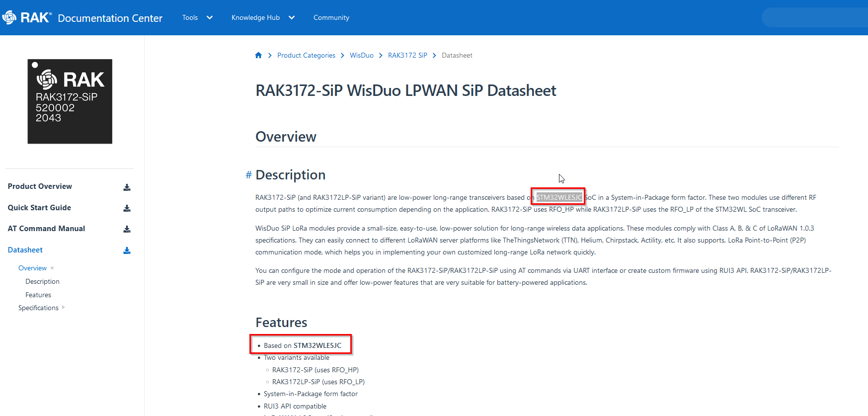Go to Product Categories breadcrumb

click(x=306, y=55)
